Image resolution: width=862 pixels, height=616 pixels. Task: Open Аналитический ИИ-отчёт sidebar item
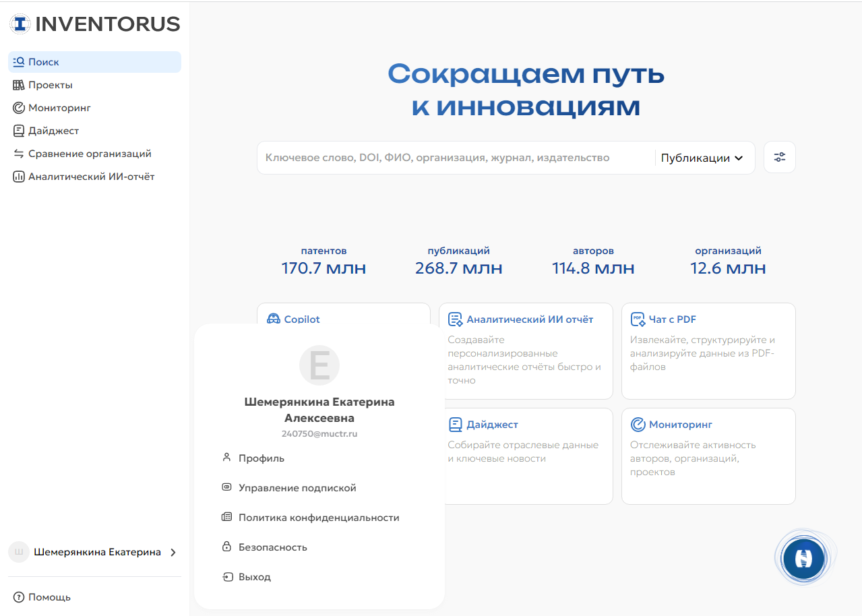91,177
